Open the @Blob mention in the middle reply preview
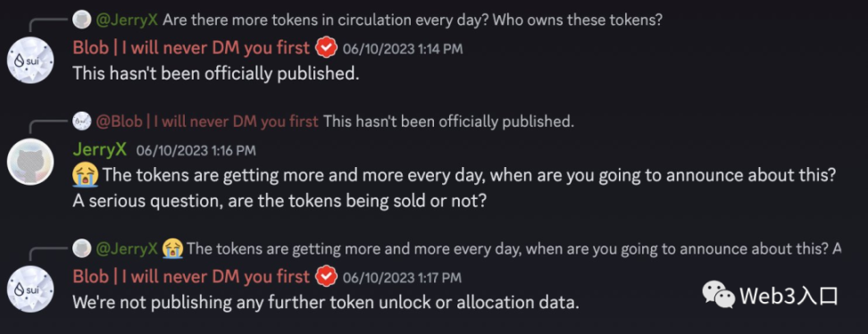 tap(207, 121)
